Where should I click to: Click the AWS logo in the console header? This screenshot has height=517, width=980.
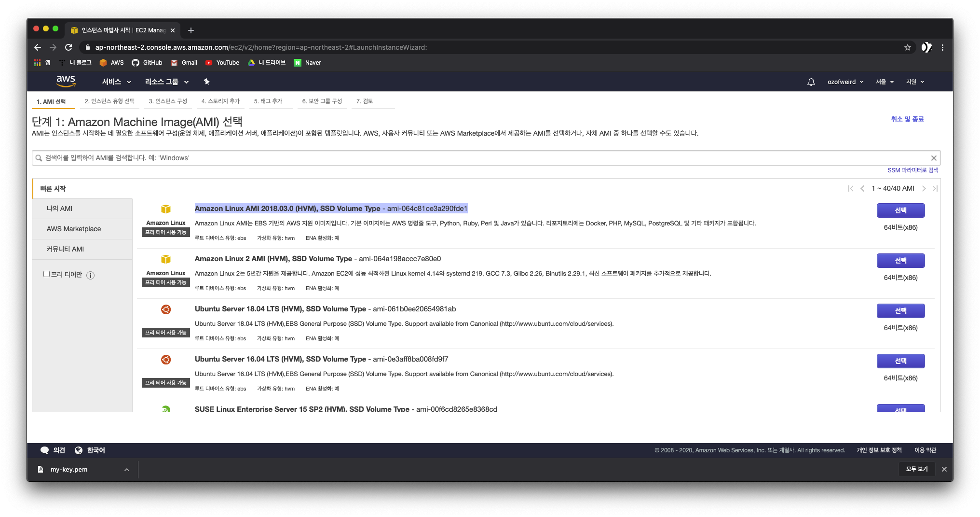(66, 81)
